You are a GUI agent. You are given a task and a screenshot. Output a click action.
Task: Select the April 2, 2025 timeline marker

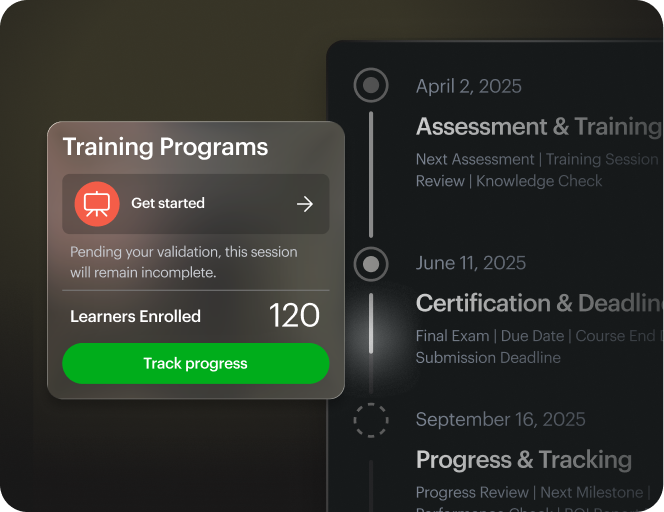tap(371, 86)
